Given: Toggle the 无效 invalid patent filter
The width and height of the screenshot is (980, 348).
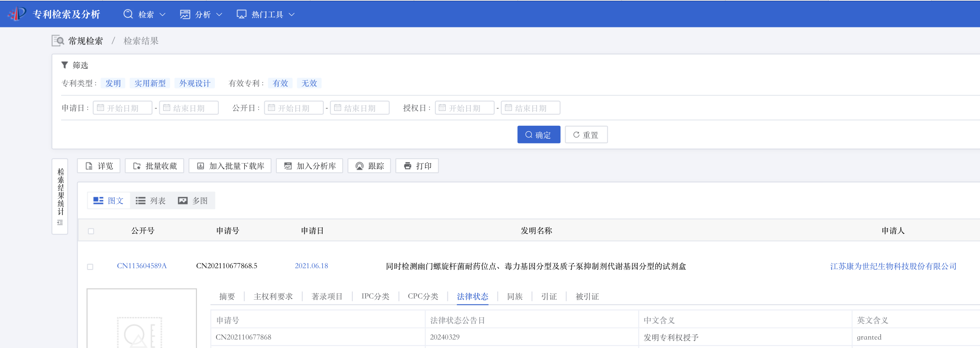Looking at the screenshot, I should [309, 83].
